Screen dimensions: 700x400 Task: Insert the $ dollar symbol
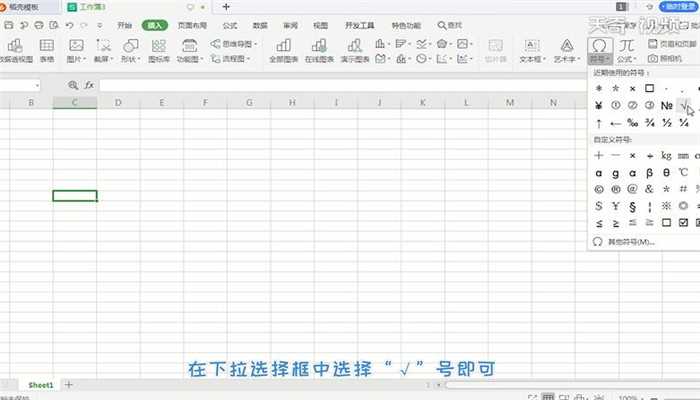coord(599,206)
